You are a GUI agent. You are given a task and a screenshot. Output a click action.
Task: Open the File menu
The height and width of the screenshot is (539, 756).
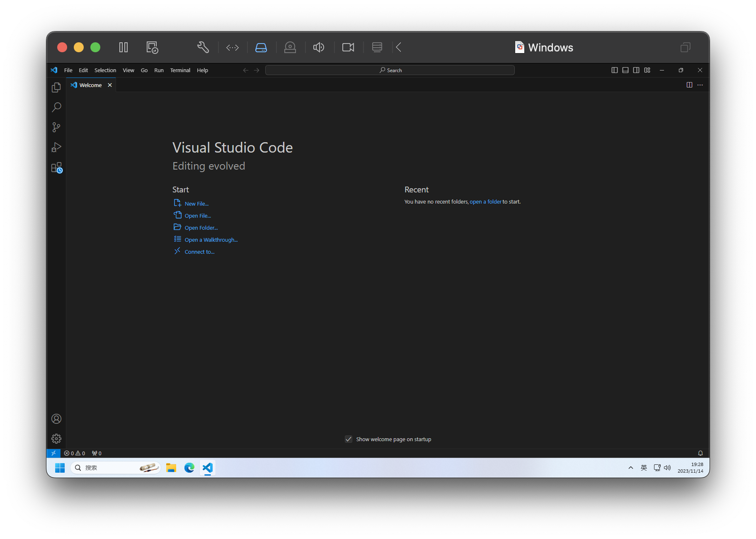(x=68, y=70)
